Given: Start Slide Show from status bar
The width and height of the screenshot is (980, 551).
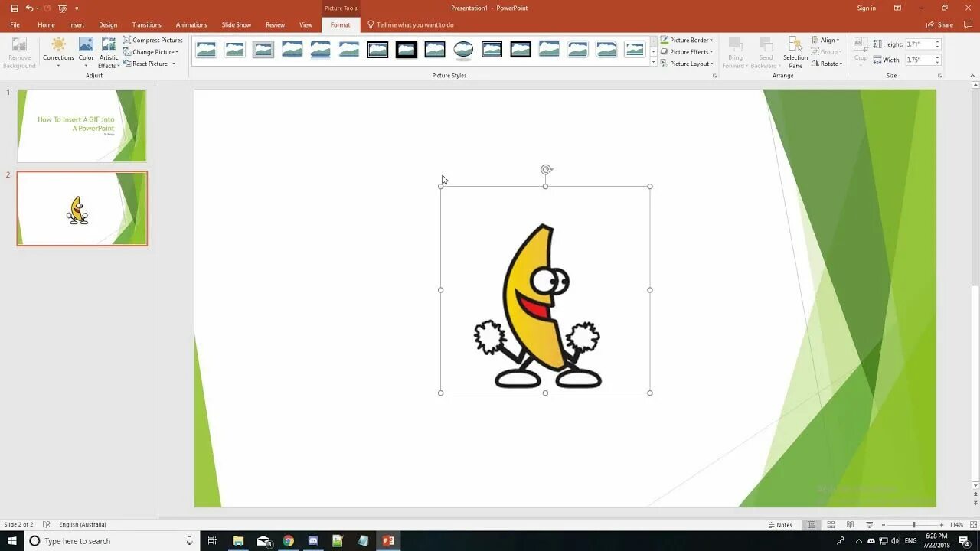Looking at the screenshot, I should pos(869,525).
